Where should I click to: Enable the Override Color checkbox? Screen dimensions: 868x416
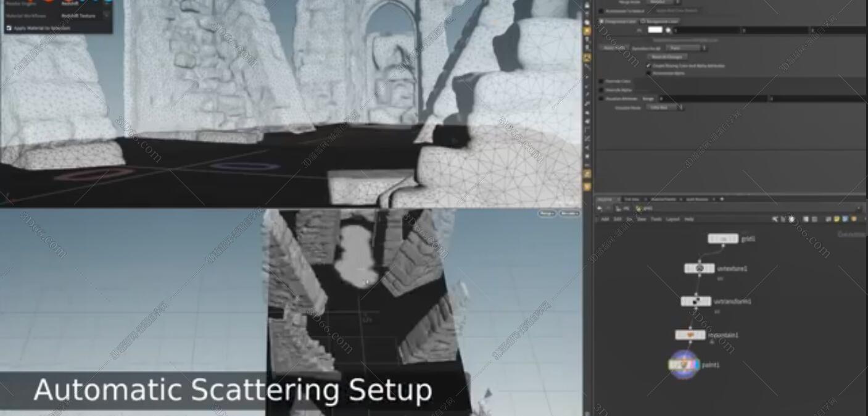[x=602, y=81]
